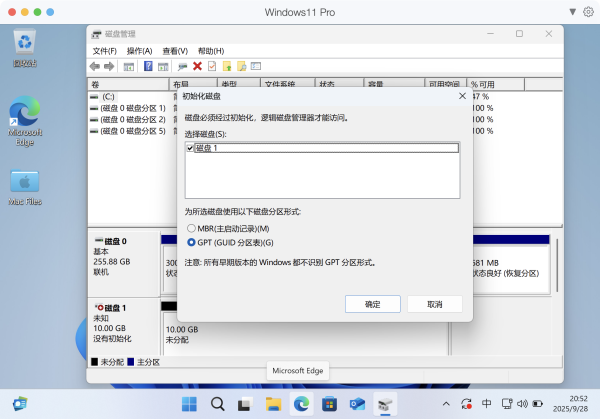Click the red X delete toolbar icon

coord(197,66)
